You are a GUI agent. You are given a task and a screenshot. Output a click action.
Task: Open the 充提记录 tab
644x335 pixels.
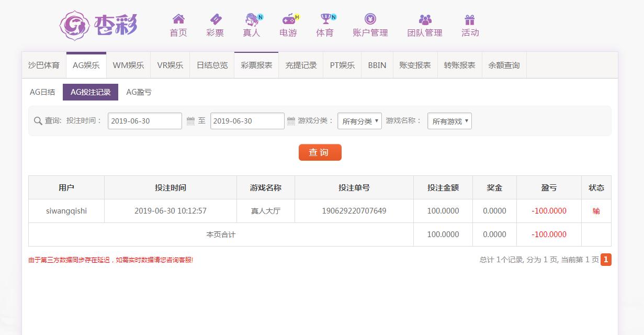(301, 65)
